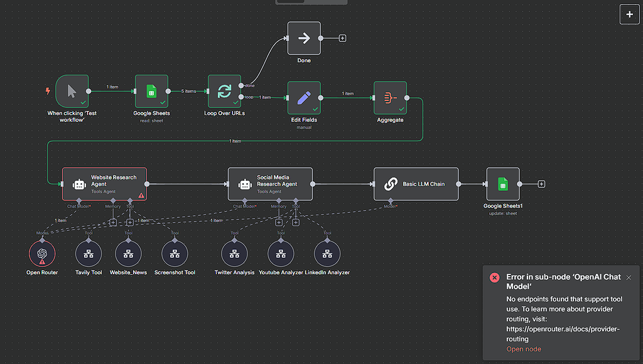Open the add-node panel with the plus button
Viewport: 643px width, 364px height.
click(x=629, y=13)
